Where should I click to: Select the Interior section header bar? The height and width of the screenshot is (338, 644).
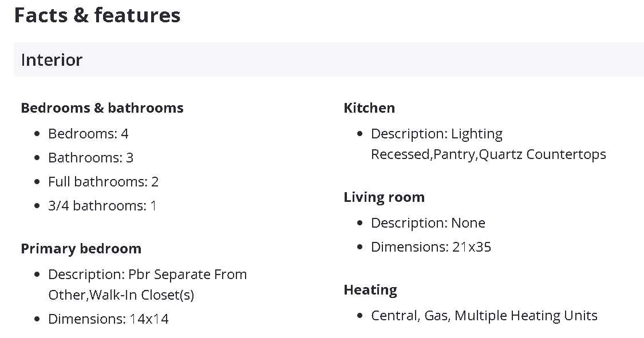point(329,59)
